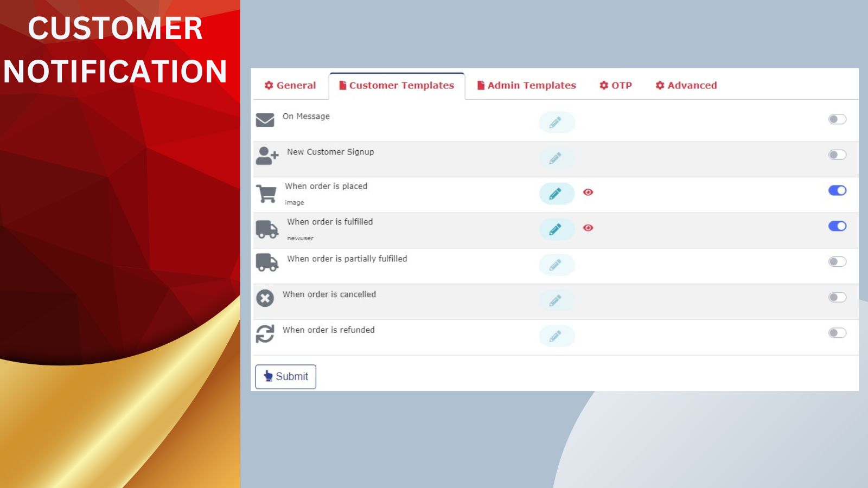Enable order cancelled notification toggle
This screenshot has height=488, width=868.
tap(837, 297)
